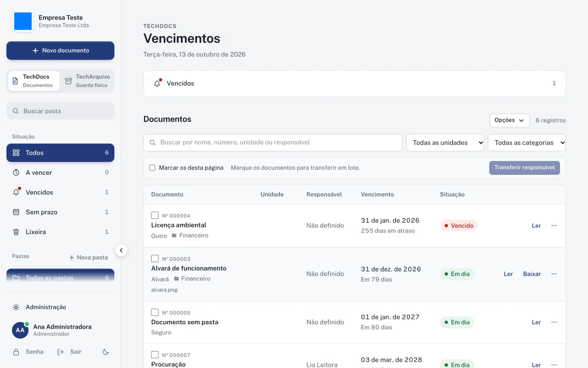Select the Vencidos filter in sidebar
The height and width of the screenshot is (368, 588).
click(60, 192)
